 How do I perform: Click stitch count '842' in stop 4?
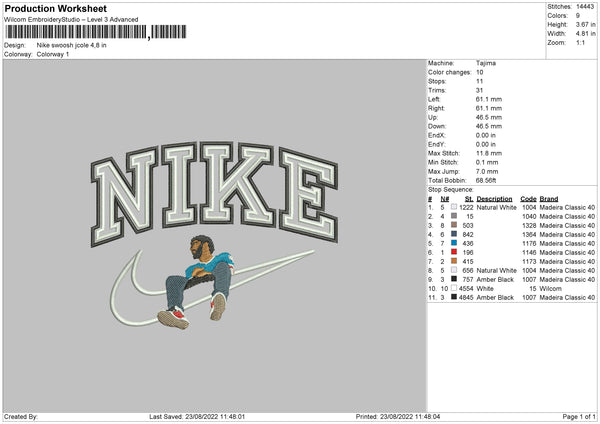tap(468, 234)
